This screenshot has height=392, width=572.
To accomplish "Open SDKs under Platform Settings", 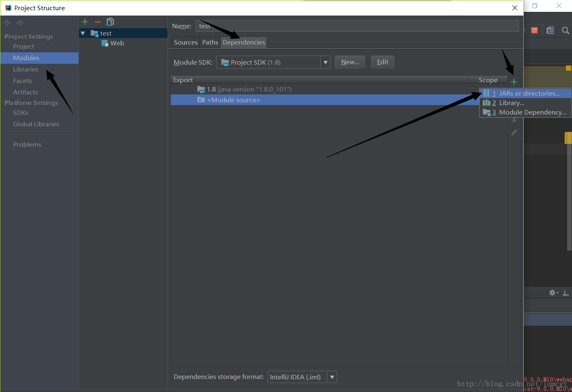I will pyautogui.click(x=20, y=112).
